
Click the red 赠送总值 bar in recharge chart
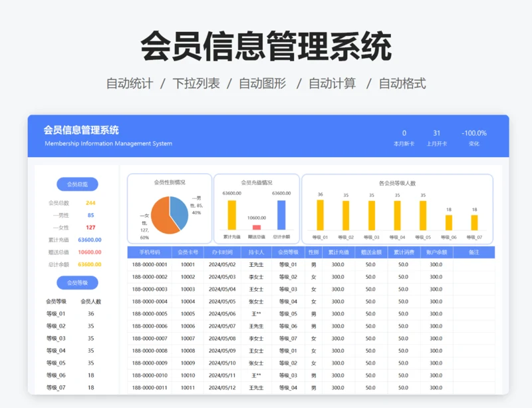pos(257,227)
